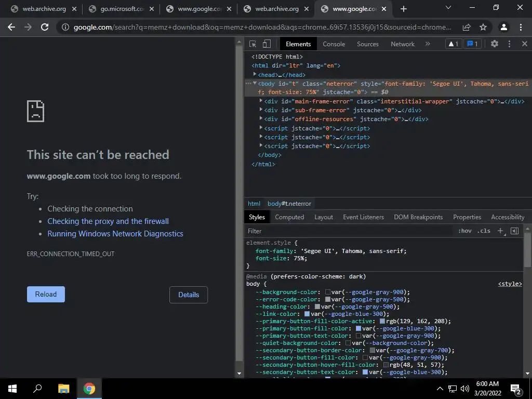
Task: Close the go.microsoft.com tab
Action: click(x=152, y=9)
